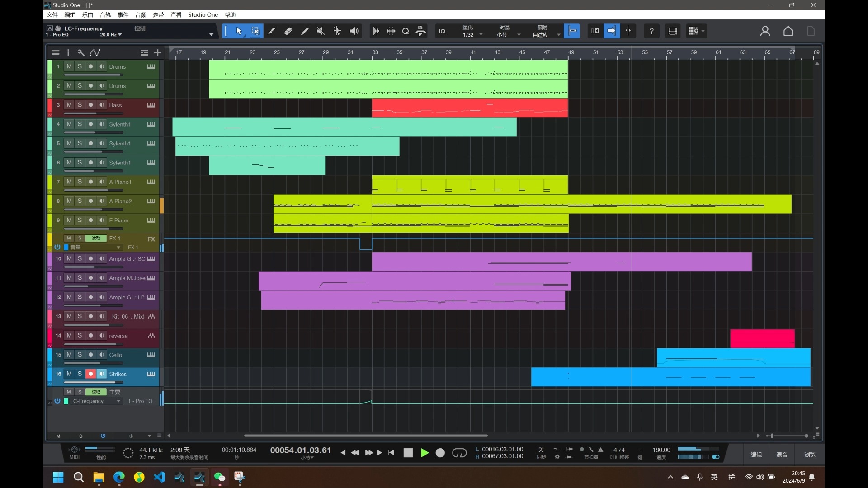This screenshot has height=488, width=868.
Task: Open track list icon in track header
Action: [56, 53]
